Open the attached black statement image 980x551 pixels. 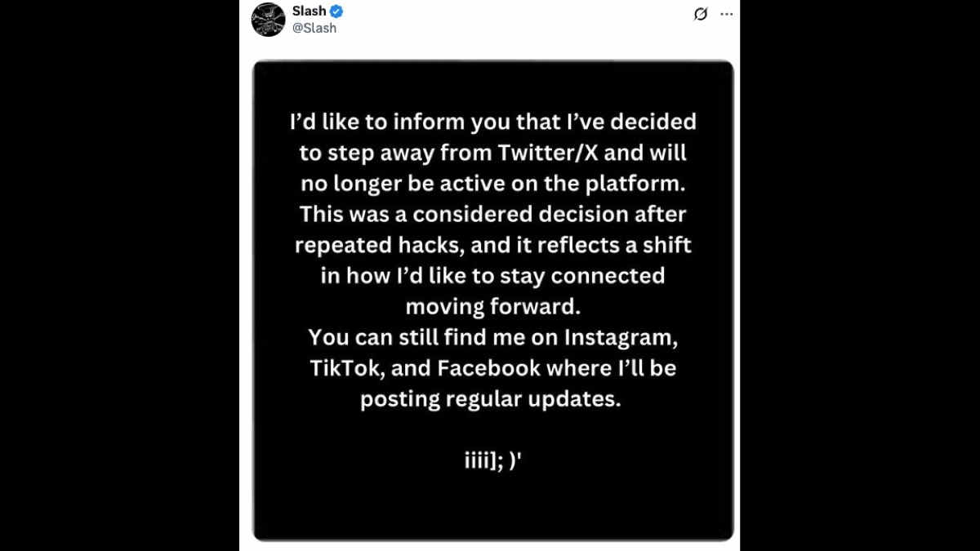click(493, 300)
